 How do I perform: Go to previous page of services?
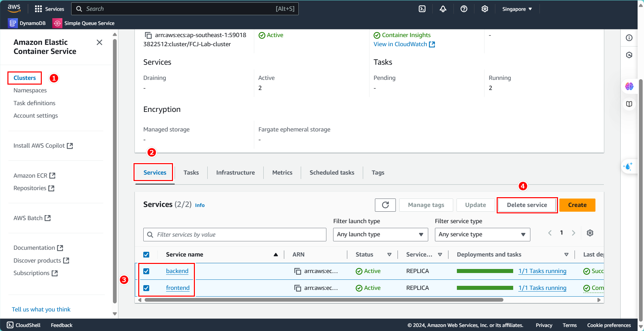550,233
